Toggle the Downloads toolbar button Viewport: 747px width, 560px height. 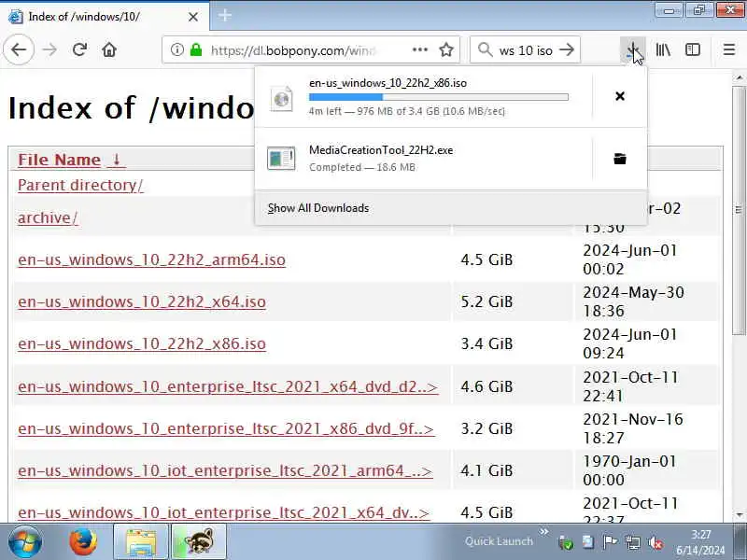633,49
